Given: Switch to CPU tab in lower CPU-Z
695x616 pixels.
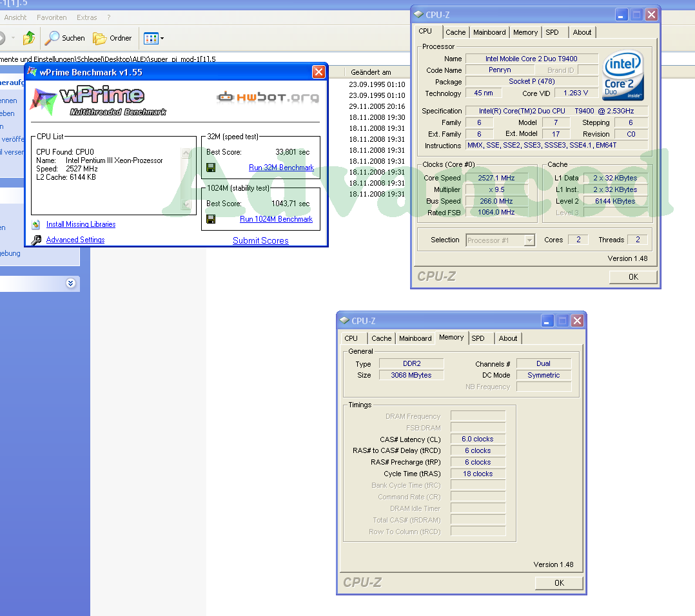Looking at the screenshot, I should (351, 338).
